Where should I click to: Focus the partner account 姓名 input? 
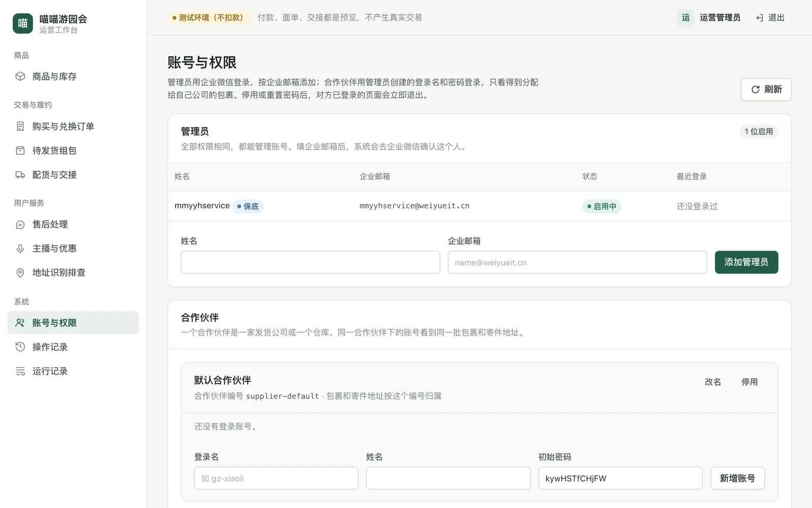(x=448, y=478)
